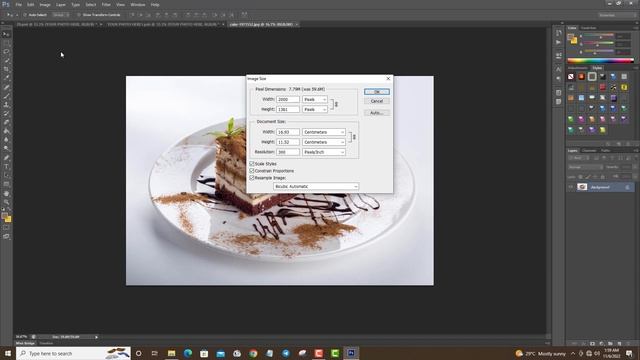640x360 pixels.
Task: Click yellow background color swatch in toolbox
Action: (9, 220)
